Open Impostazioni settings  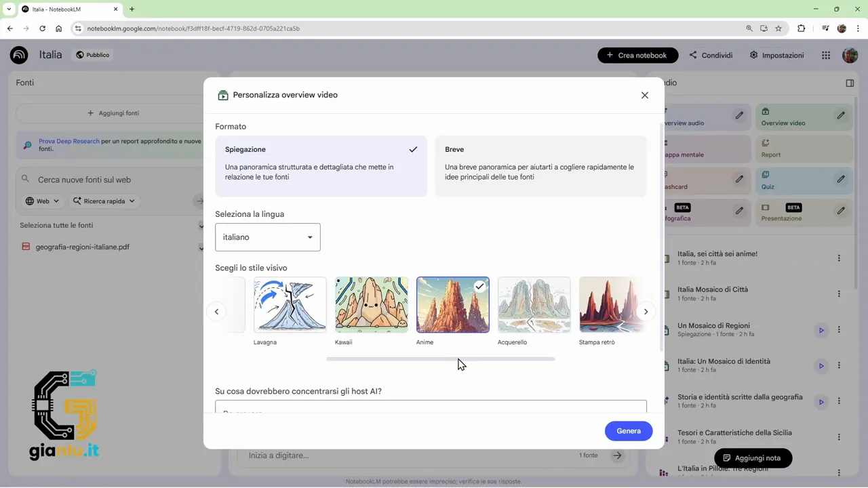776,55
